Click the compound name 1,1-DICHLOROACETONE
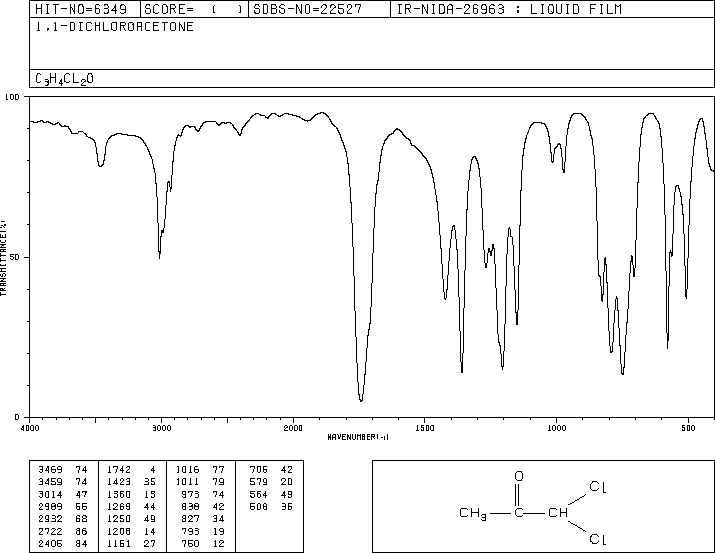 coord(114,27)
